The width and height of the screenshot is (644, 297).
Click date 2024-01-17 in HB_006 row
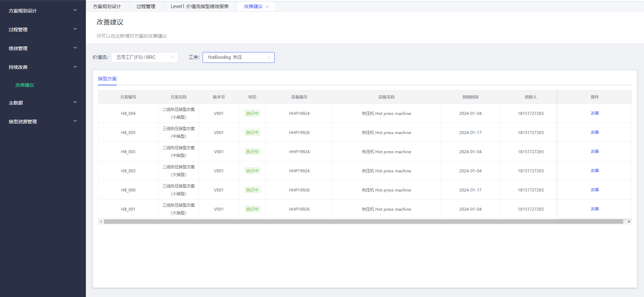[470, 190]
